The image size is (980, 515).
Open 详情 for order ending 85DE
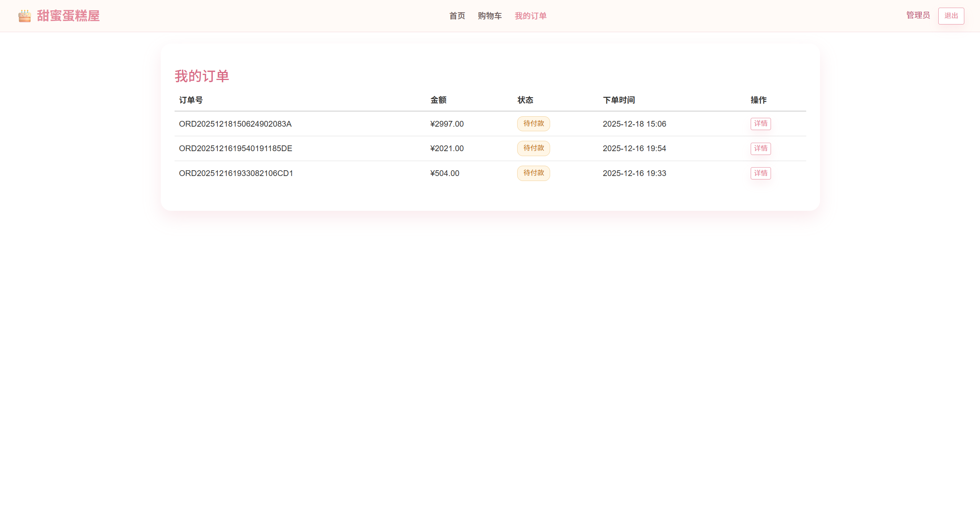pos(760,148)
